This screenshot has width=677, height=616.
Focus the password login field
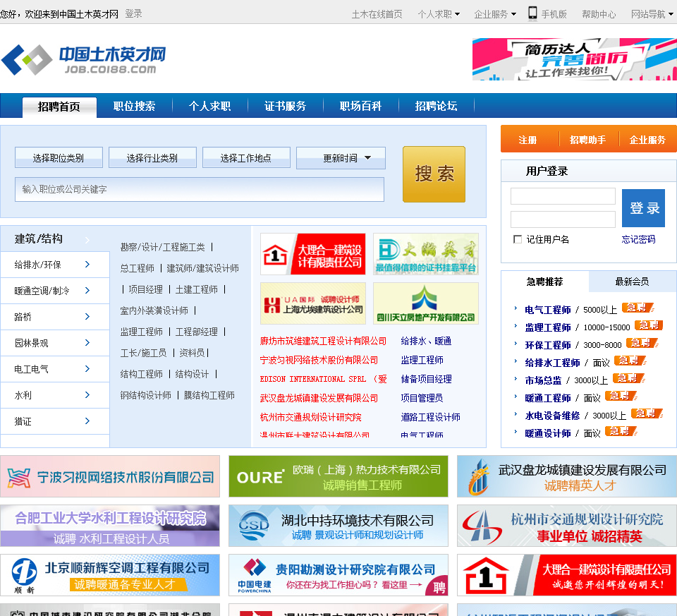(x=563, y=219)
